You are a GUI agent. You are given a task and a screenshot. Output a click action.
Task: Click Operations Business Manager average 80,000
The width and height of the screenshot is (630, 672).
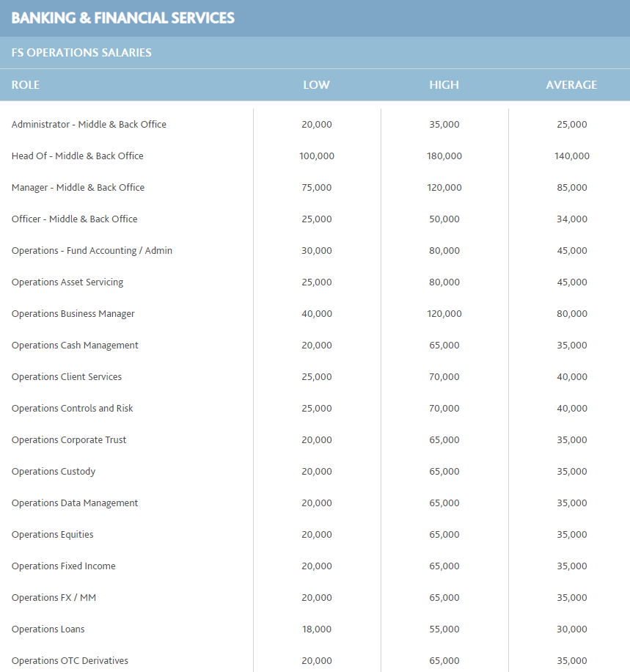pyautogui.click(x=572, y=314)
